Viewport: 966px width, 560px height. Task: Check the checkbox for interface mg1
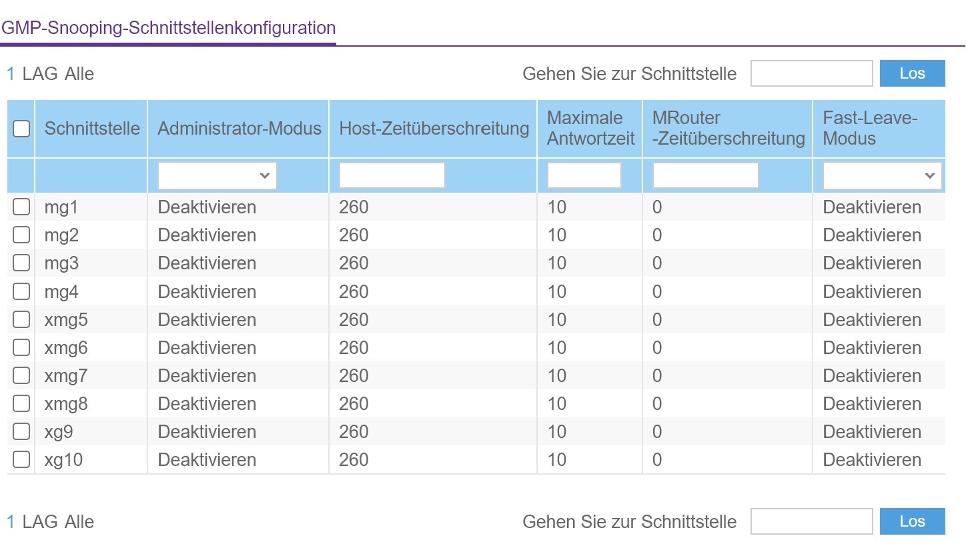tap(21, 207)
